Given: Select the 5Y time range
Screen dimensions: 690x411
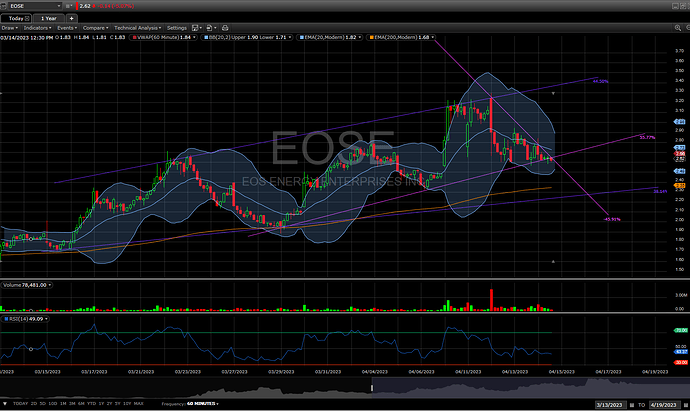Looking at the screenshot, I should click(118, 404).
